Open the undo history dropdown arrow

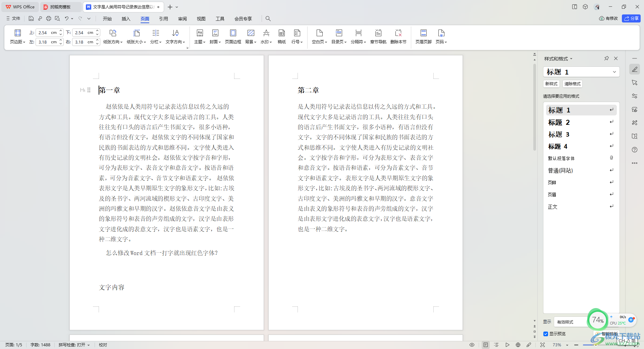(72, 19)
